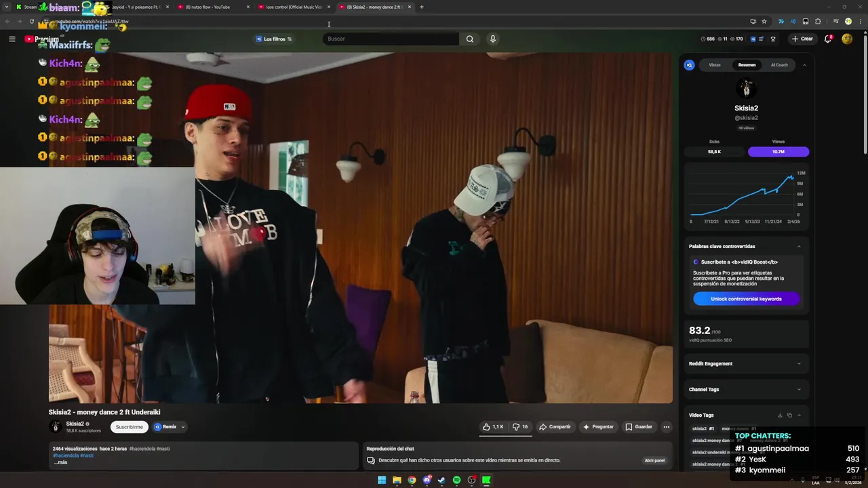Viewport: 868px width, 488px height.
Task: Click the Skisia2 channel avatar below the video
Action: tap(55, 427)
